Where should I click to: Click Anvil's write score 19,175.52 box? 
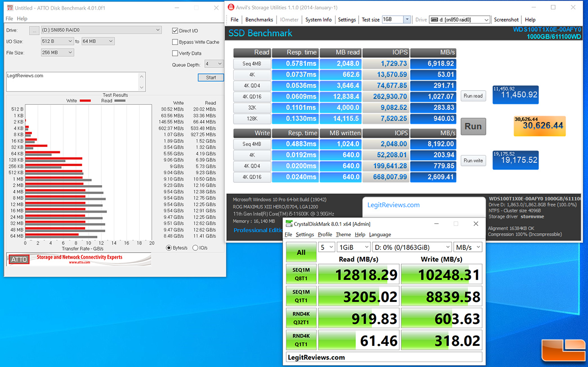pos(515,160)
